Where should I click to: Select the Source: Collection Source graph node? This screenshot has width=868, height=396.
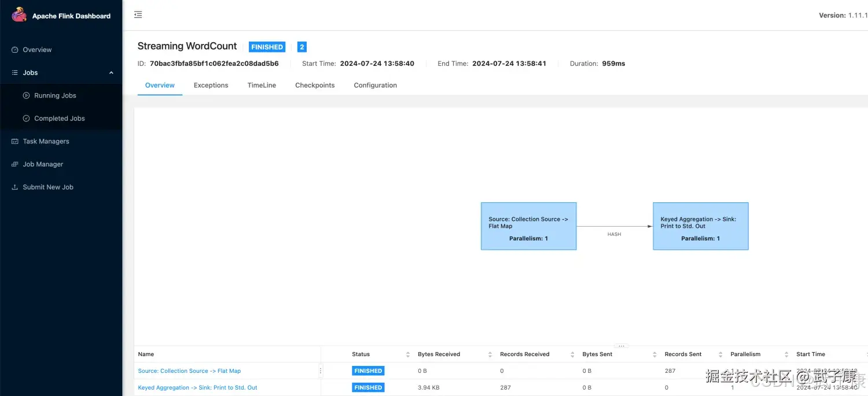(x=528, y=226)
